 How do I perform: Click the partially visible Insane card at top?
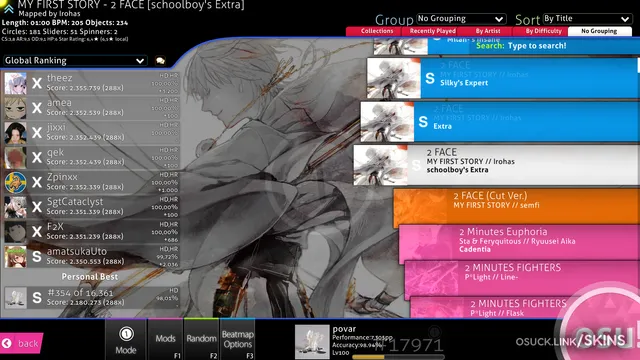tap(506, 46)
